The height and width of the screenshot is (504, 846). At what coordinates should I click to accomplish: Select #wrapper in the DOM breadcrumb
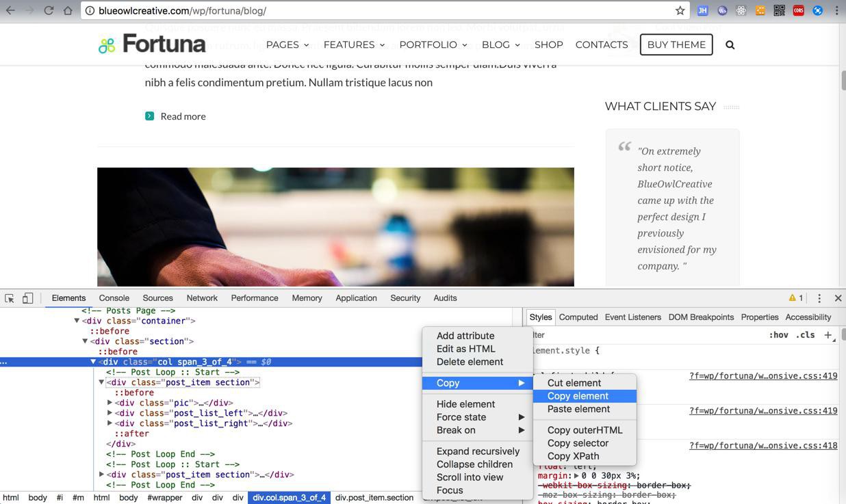(x=164, y=498)
